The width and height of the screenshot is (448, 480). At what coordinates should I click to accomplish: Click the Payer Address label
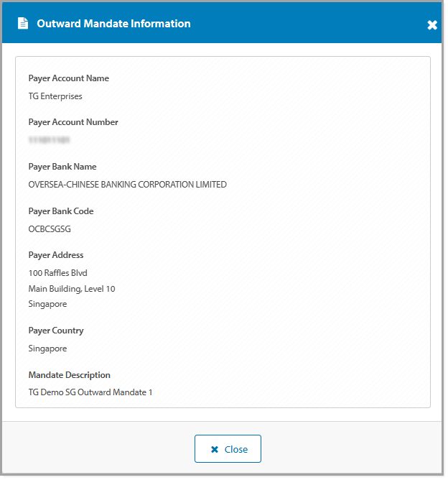(x=56, y=255)
